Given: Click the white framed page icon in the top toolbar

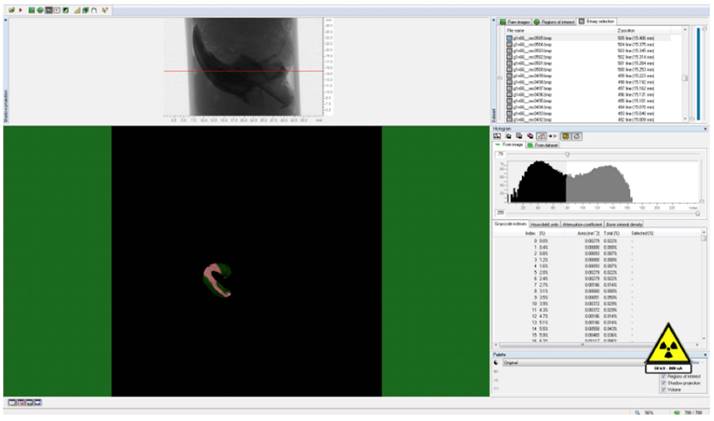Looking at the screenshot, I should [57, 10].
